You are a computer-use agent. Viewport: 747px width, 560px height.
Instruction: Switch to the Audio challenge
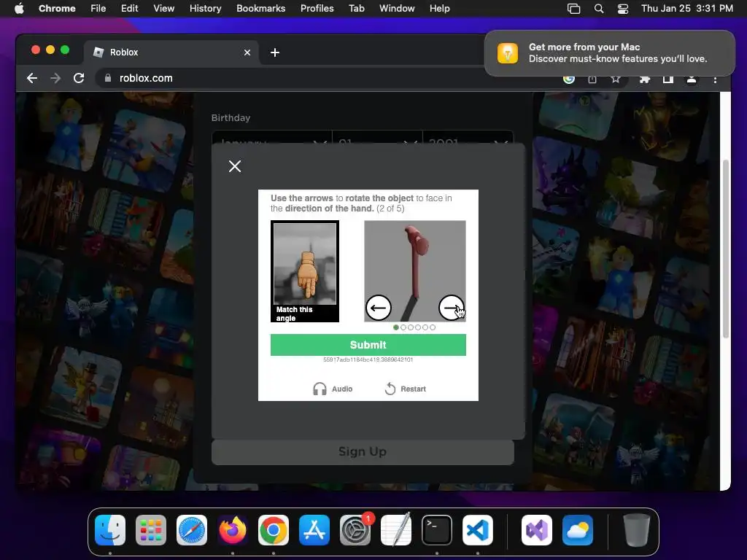(333, 389)
